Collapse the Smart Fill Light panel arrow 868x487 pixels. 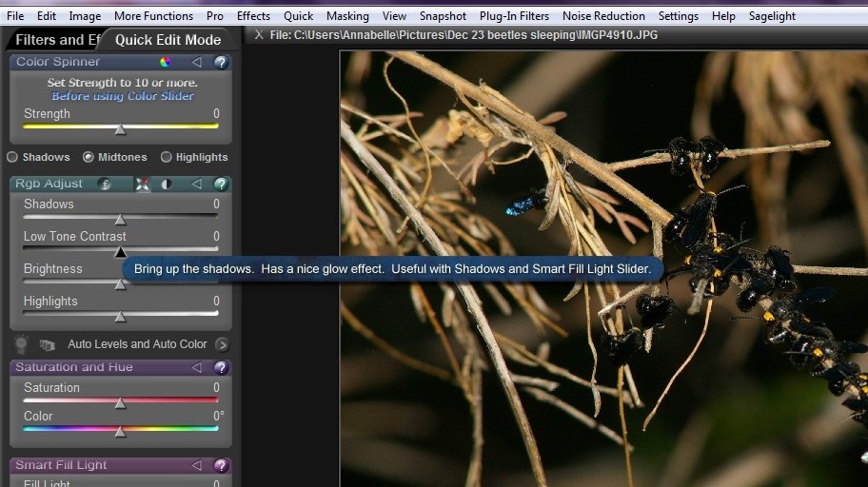(x=197, y=466)
